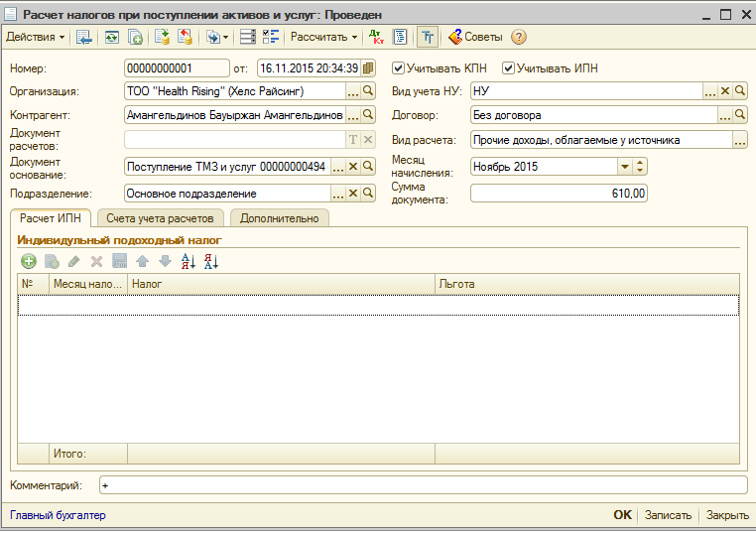Uncheck Учитывать ИПН checkbox
The image size is (756, 533).
point(508,68)
